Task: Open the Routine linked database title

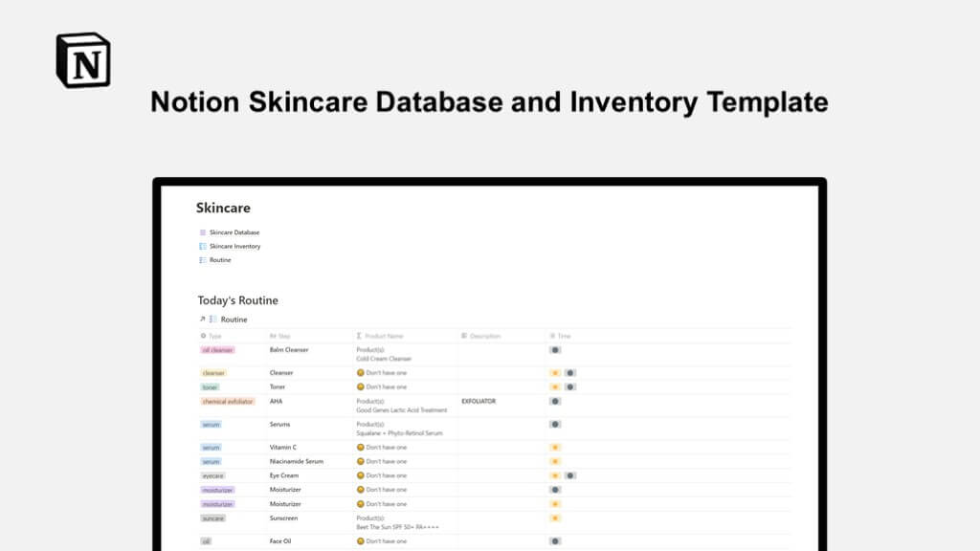Action: click(x=234, y=320)
